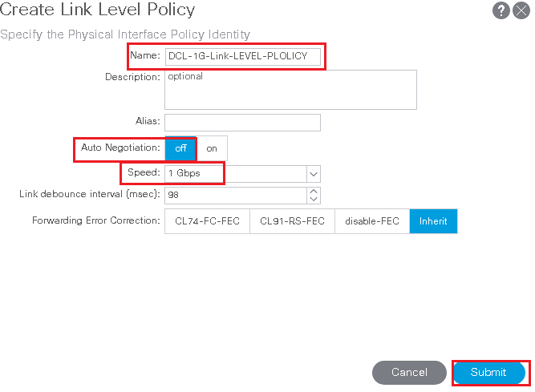
Task: Decrease link debounce interval with down arrow
Action: click(x=314, y=199)
